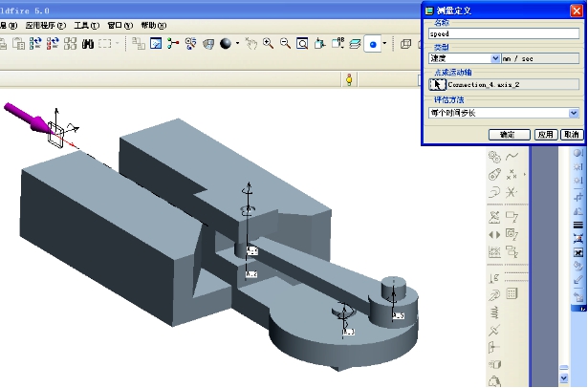588x388 pixels.
Task: Click the 取消 button in dialog
Action: pos(571,135)
